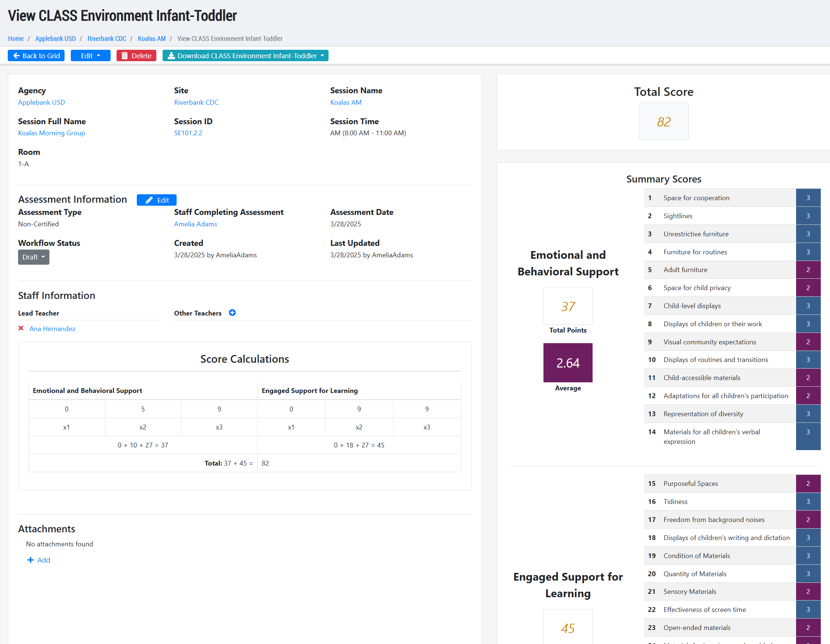
Task: Click the pencil Edit button for Assessment Information
Action: [157, 200]
